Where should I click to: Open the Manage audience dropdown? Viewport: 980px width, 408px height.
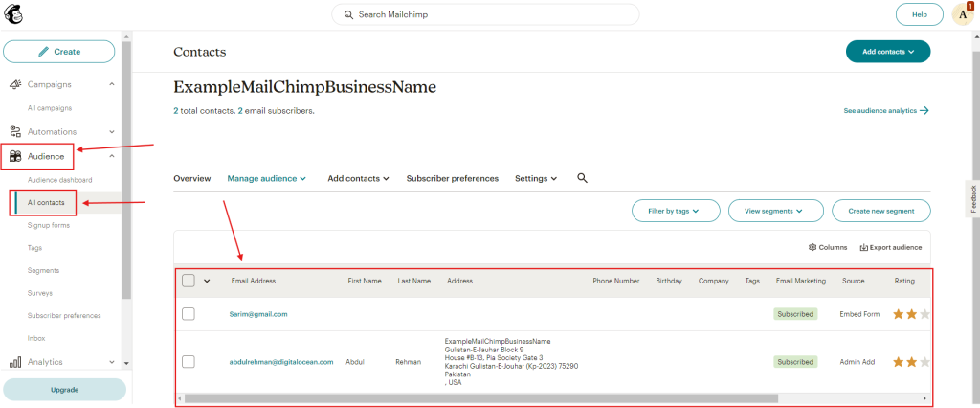pyautogui.click(x=266, y=178)
